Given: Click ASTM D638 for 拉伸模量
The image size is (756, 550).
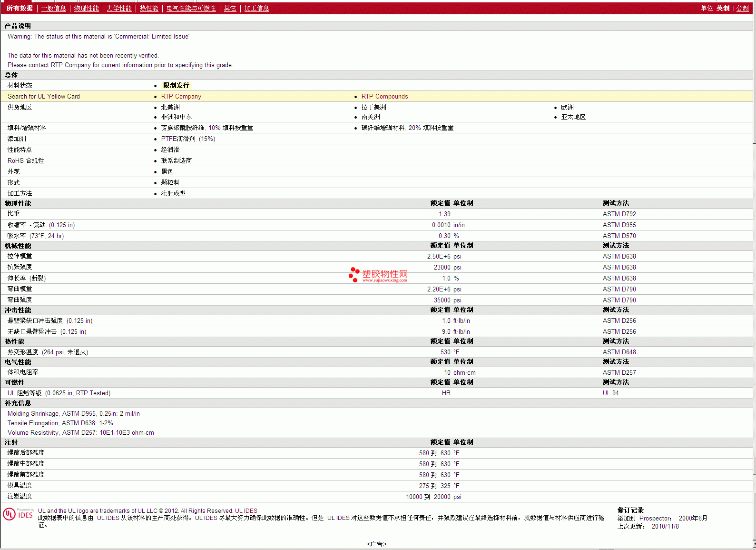Looking at the screenshot, I should [619, 257].
